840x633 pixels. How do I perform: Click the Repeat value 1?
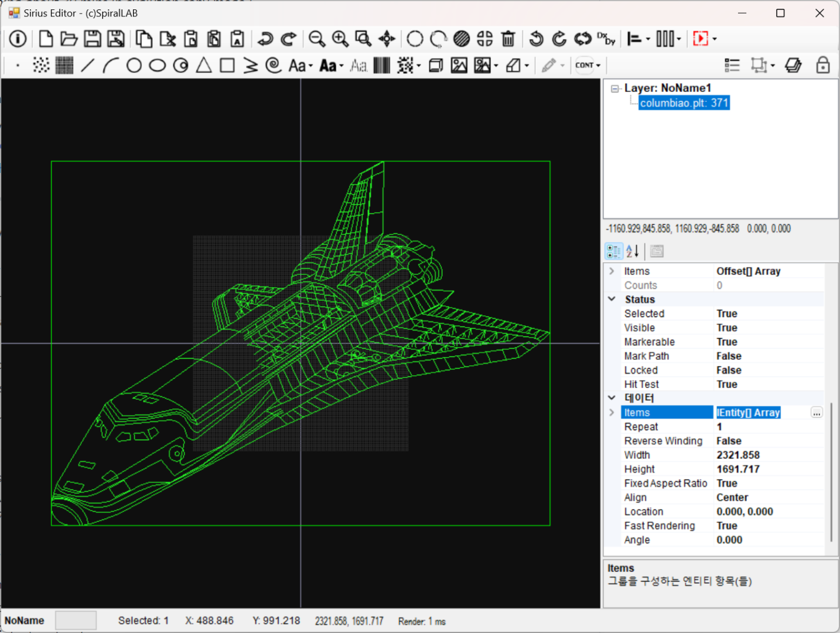tap(719, 427)
